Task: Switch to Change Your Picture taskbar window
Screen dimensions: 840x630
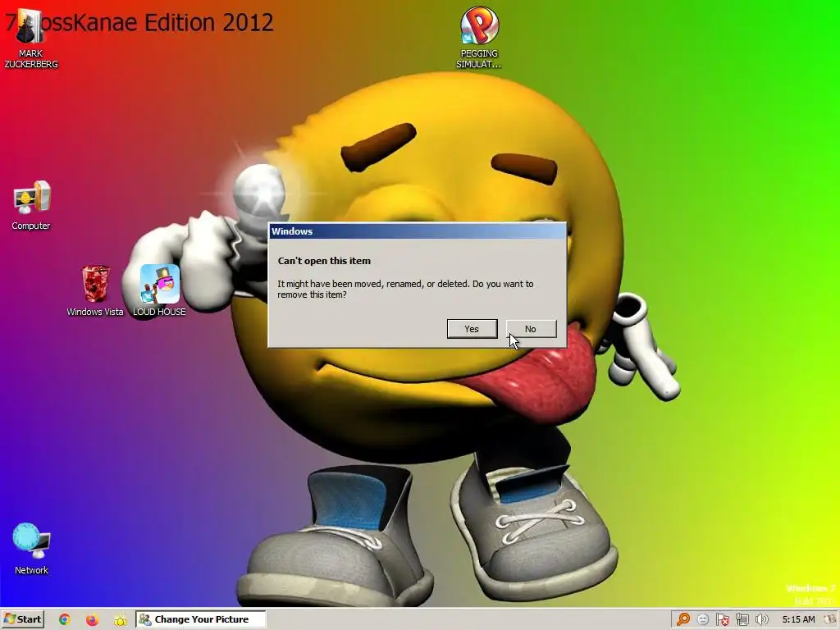Action: coord(200,619)
